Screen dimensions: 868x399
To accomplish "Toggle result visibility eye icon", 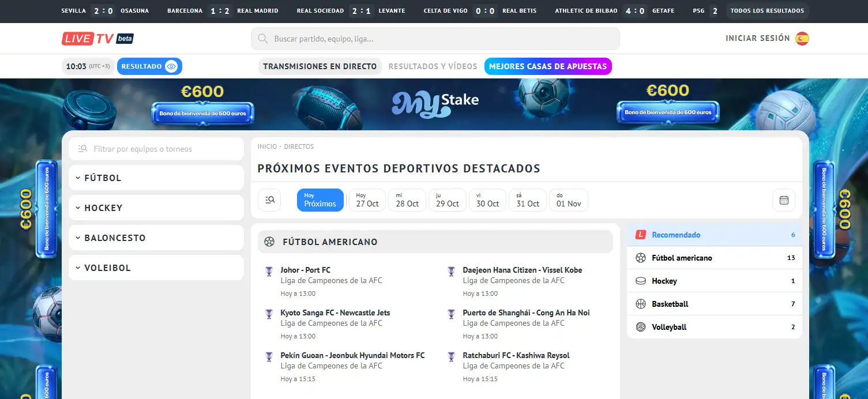I will coord(171,66).
